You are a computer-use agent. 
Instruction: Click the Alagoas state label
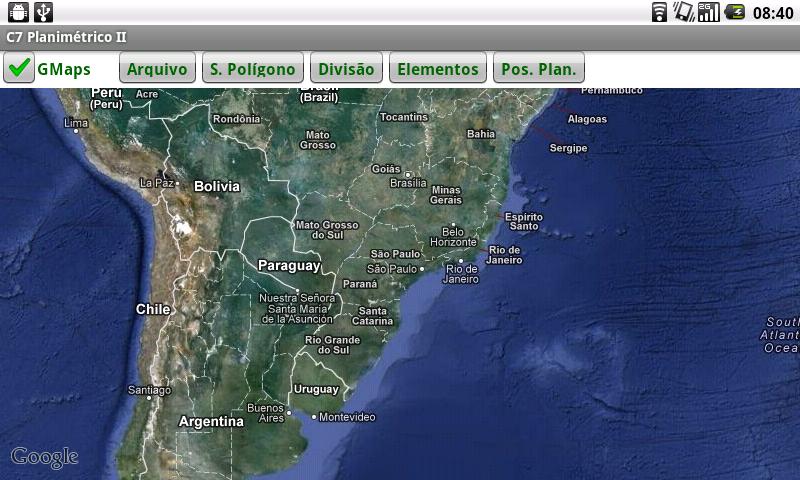coord(587,119)
